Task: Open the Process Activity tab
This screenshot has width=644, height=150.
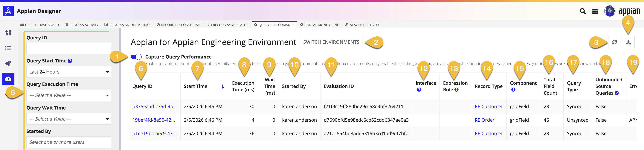Action: point(82,25)
